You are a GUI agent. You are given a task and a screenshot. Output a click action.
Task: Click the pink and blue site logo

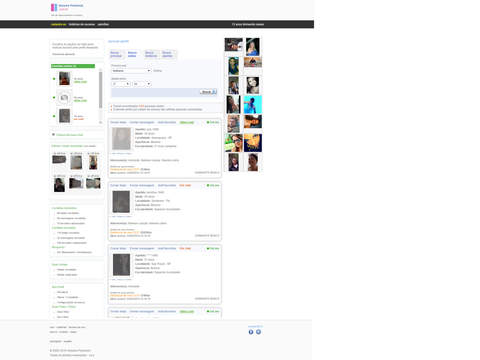[54, 7]
